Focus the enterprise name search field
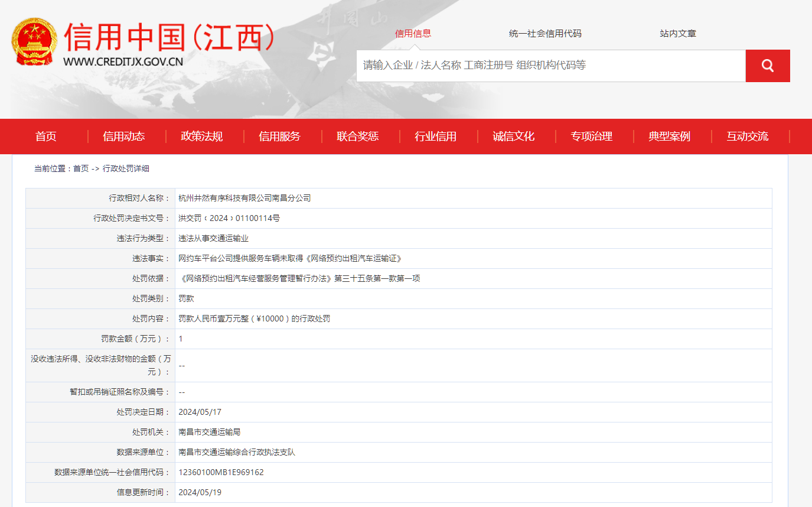 (551, 66)
